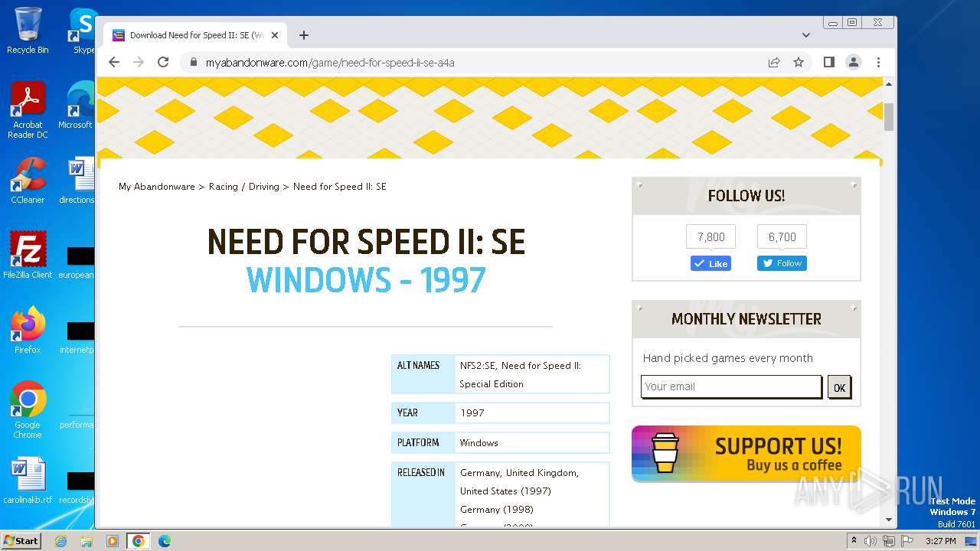Open Action Center flag tray icon
Viewport: 980px width, 551px height.
click(x=907, y=541)
